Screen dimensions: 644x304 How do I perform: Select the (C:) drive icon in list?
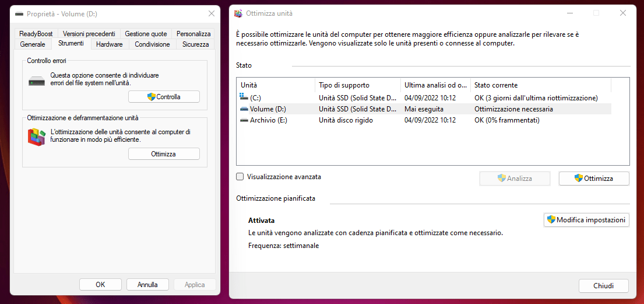coord(244,97)
